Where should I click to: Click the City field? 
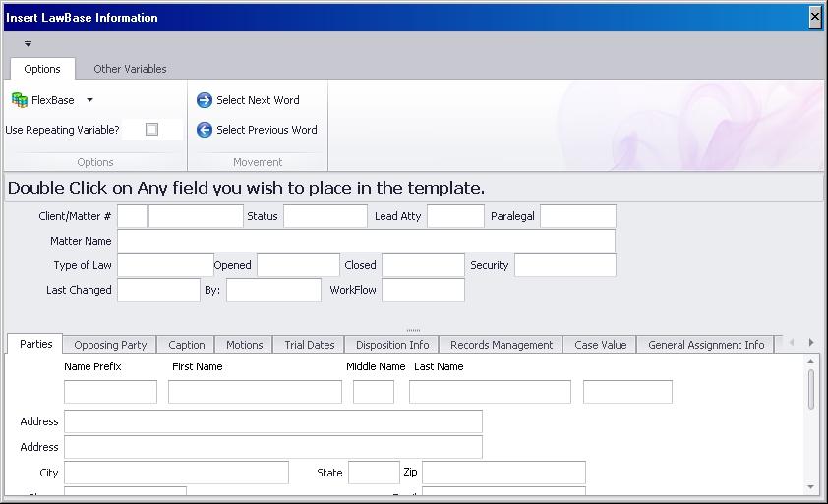click(176, 473)
